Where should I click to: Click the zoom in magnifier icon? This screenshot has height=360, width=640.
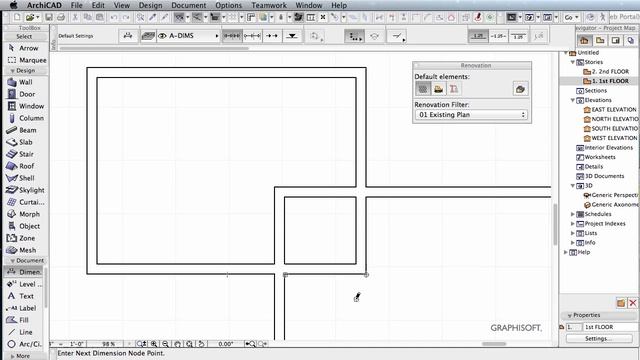click(154, 344)
